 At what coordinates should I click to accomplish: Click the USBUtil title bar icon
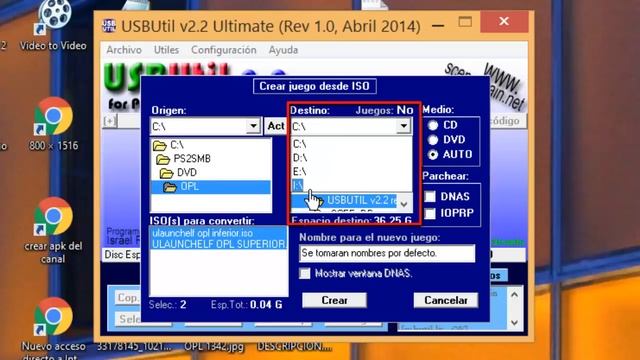pyautogui.click(x=109, y=25)
